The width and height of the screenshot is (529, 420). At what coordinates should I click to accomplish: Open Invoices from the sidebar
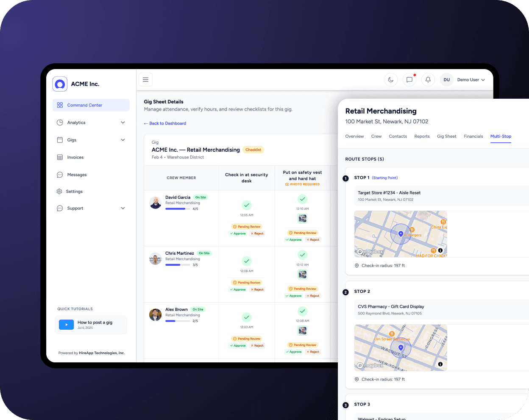pyautogui.click(x=75, y=157)
